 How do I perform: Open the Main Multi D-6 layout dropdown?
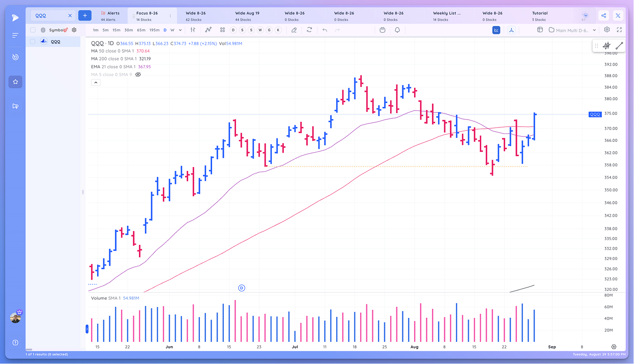[572, 30]
